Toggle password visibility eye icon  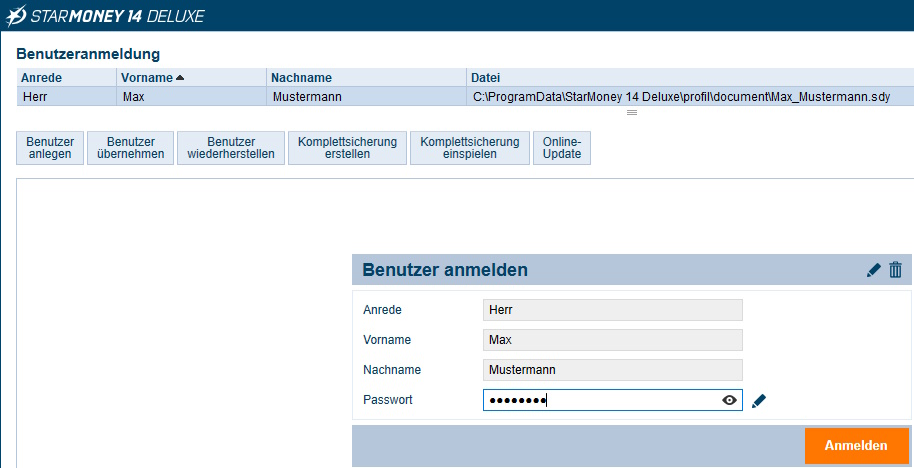click(x=730, y=401)
